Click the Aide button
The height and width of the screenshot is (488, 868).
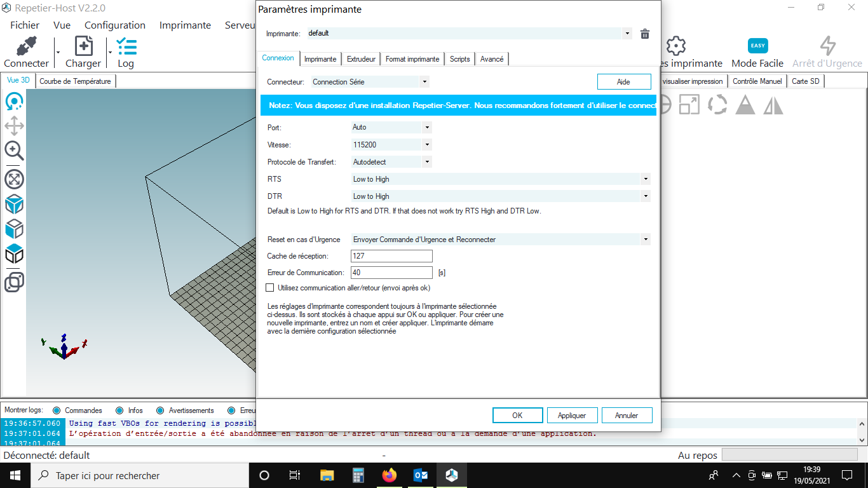(624, 81)
